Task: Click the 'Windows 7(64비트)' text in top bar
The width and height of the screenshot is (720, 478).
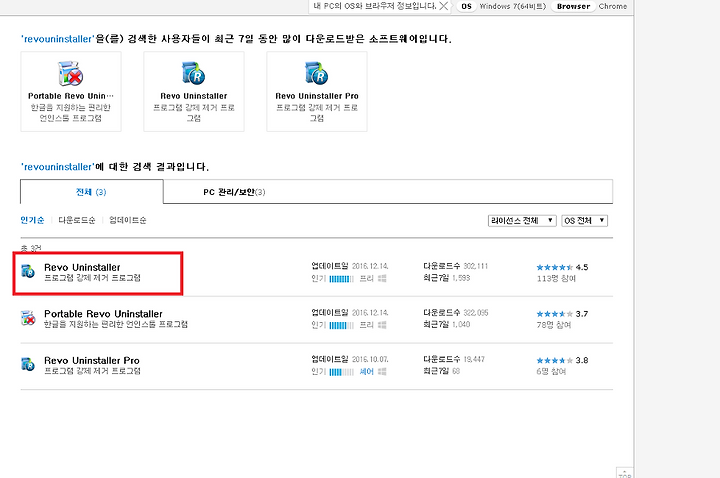Action: pos(513,6)
